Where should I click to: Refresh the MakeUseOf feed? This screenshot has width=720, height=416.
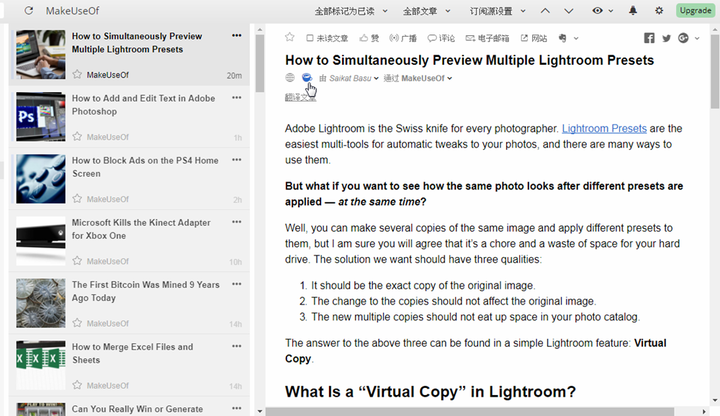coord(29,11)
